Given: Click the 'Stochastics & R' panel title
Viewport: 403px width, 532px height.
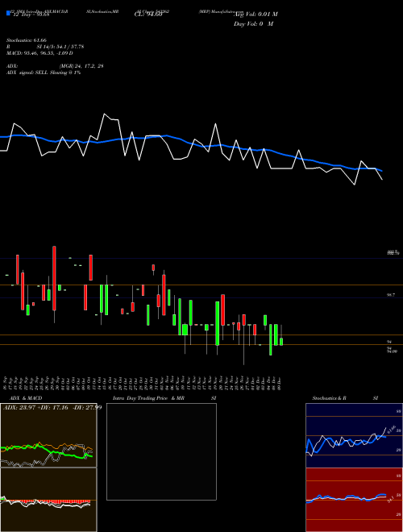Looking at the screenshot, I should click(x=329, y=398).
